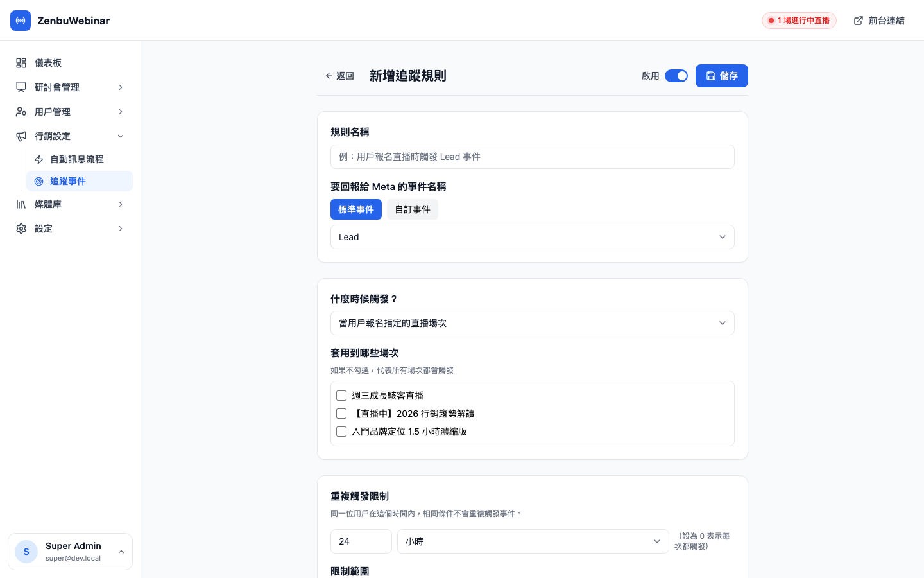Open the 儀表板 dashboard icon
The width and height of the screenshot is (924, 578).
click(21, 63)
